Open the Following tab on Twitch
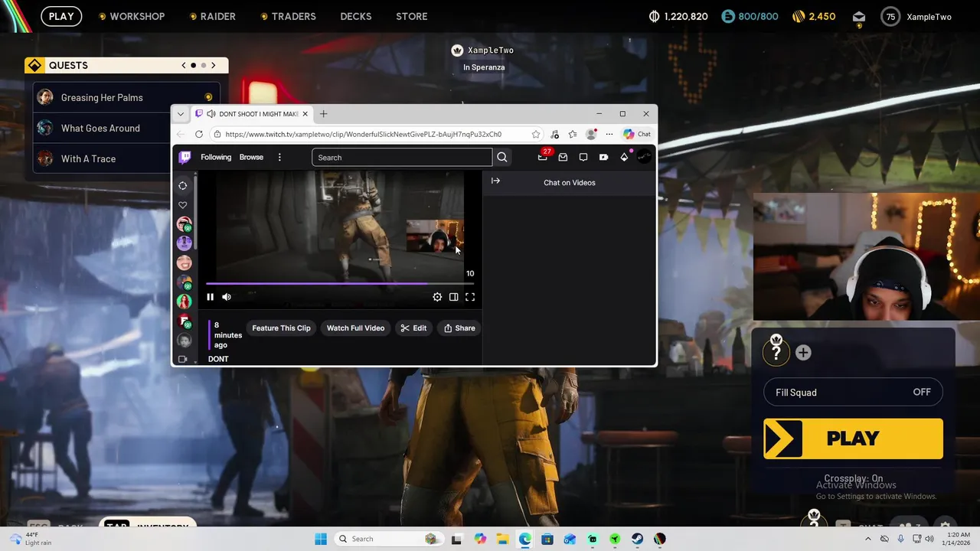980x551 pixels. point(216,157)
